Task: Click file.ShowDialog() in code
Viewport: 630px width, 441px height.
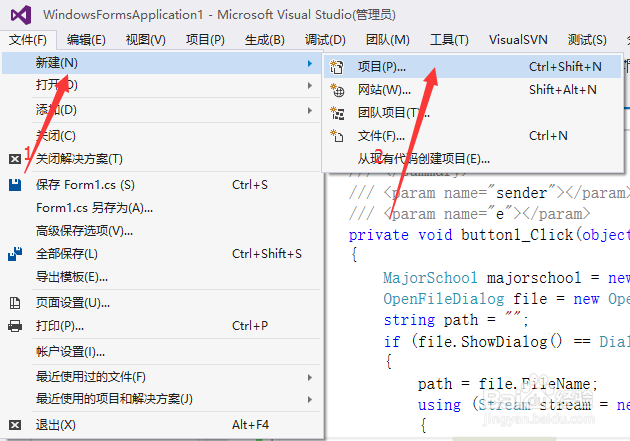Action: (490, 342)
